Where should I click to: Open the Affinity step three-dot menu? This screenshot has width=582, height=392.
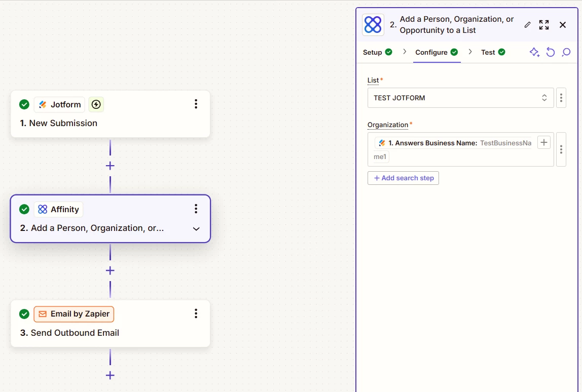point(196,209)
